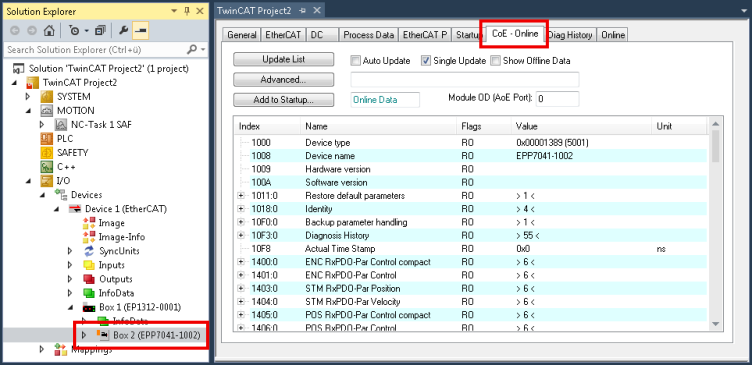This screenshot has height=365, width=752.
Task: Click the Advanced... button
Action: [x=283, y=80]
